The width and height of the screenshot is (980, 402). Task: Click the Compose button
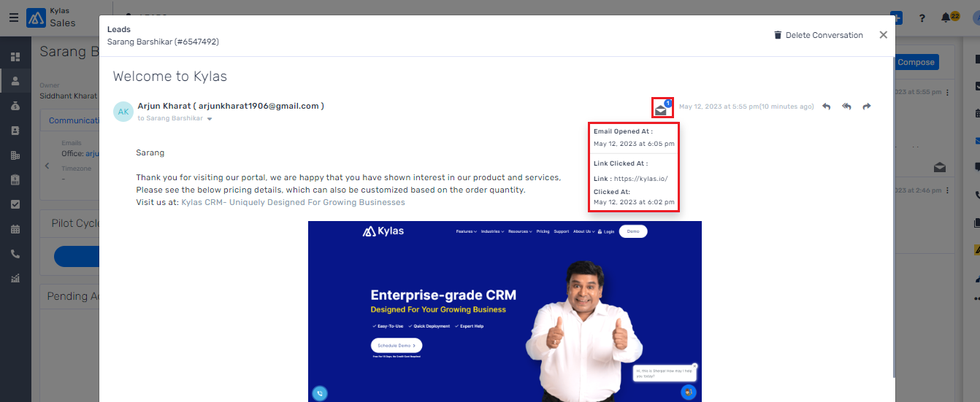click(916, 62)
